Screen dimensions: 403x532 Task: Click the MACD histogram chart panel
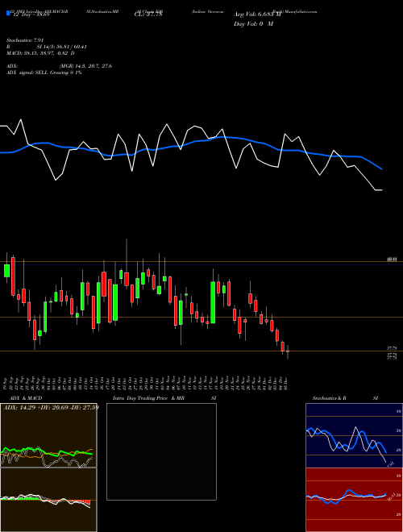pos(48,500)
